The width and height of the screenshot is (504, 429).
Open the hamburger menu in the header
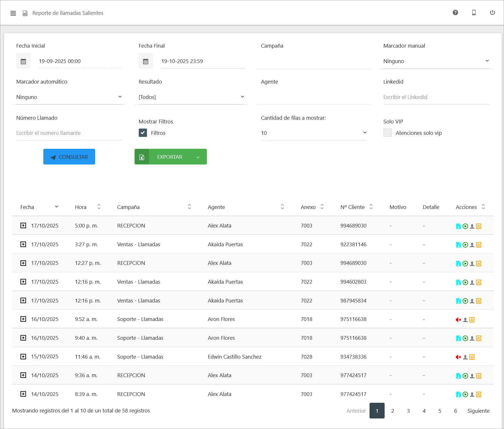point(13,13)
